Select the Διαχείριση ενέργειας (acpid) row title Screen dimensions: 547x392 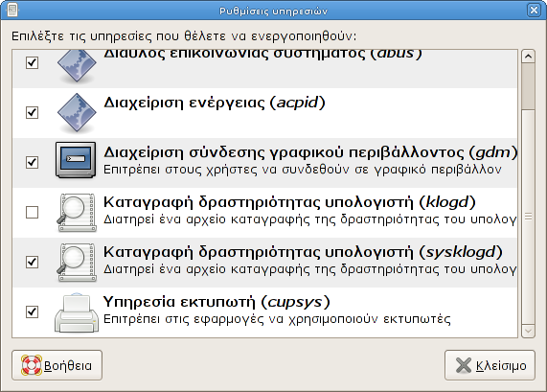coord(215,103)
